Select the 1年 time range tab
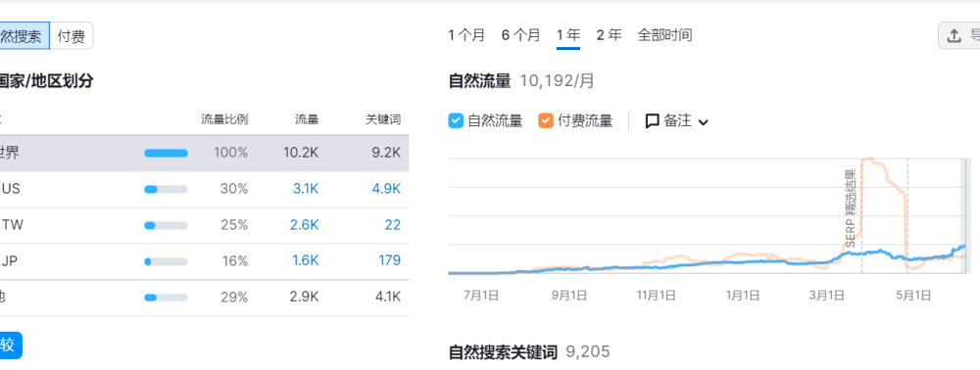This screenshot has width=980, height=370. click(568, 35)
